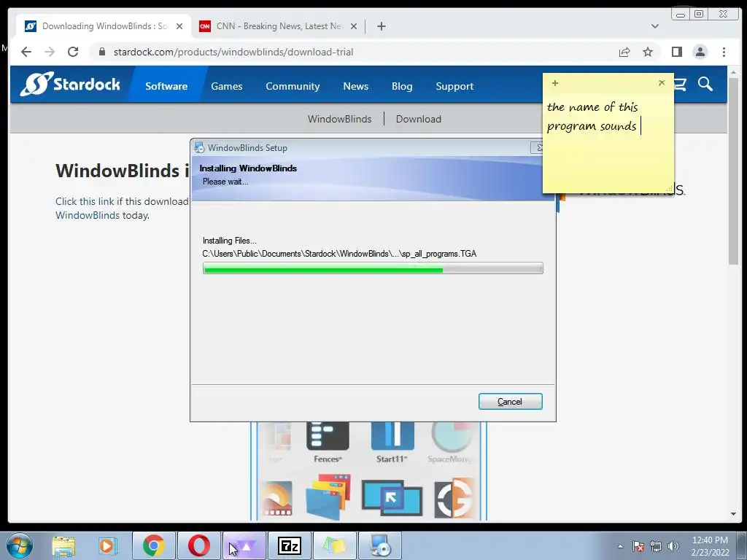Open the Chrome three-dot menu
The image size is (747, 560).
[724, 52]
